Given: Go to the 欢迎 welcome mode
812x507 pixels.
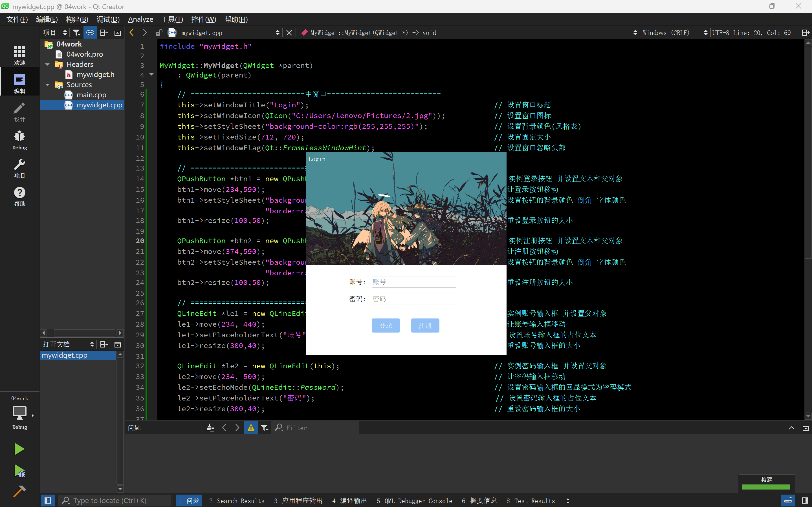Looking at the screenshot, I should pos(19,56).
